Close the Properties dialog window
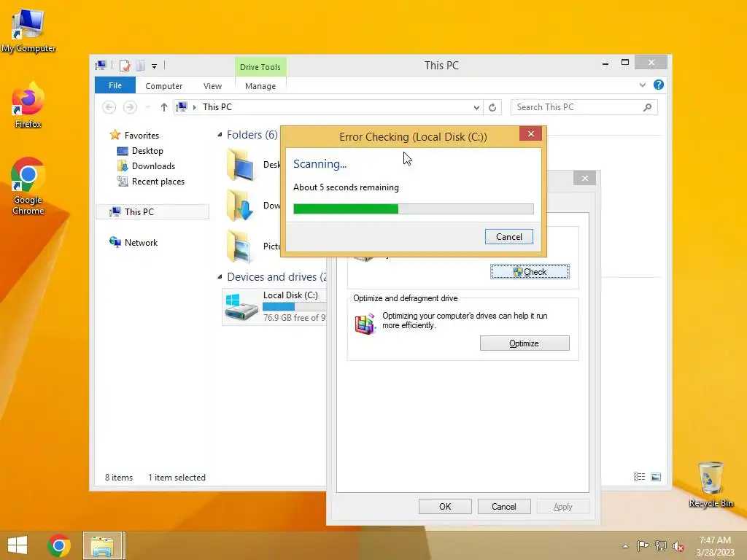The width and height of the screenshot is (747, 560). pos(585,178)
